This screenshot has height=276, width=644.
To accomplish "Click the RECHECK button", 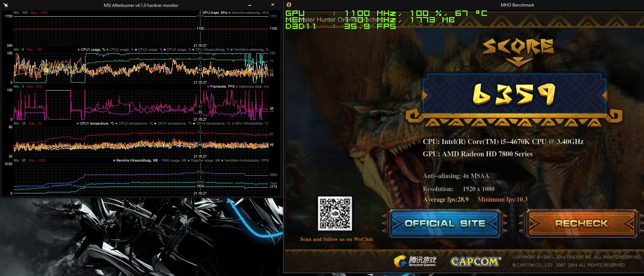I will pyautogui.click(x=582, y=223).
